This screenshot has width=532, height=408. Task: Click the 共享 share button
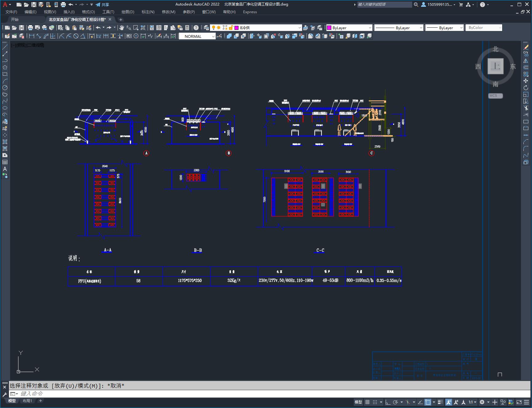tap(102, 5)
